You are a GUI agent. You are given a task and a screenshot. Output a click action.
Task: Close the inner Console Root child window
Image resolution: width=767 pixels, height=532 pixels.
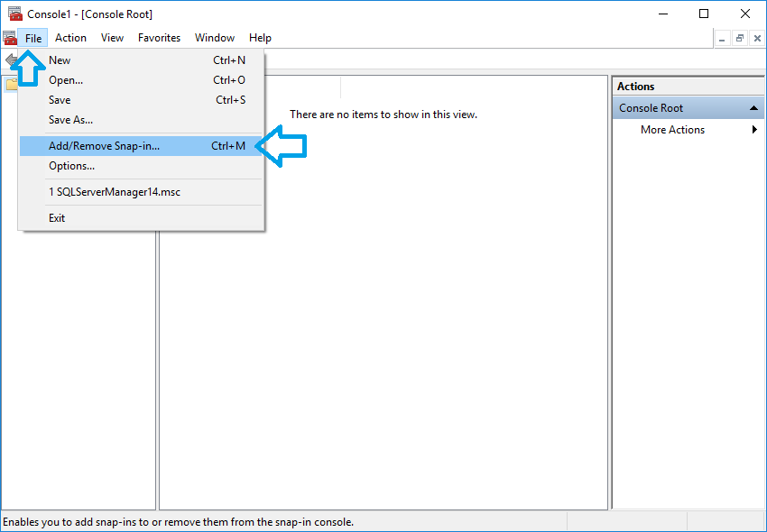click(x=756, y=38)
